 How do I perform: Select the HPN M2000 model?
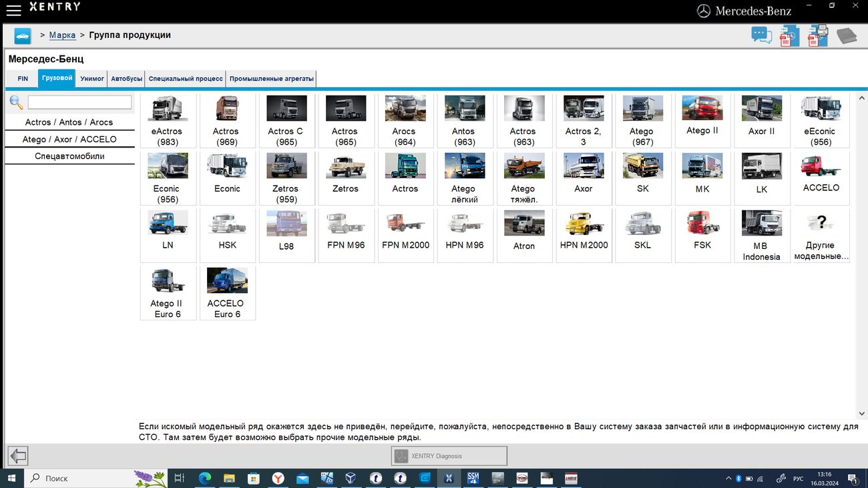click(x=584, y=236)
